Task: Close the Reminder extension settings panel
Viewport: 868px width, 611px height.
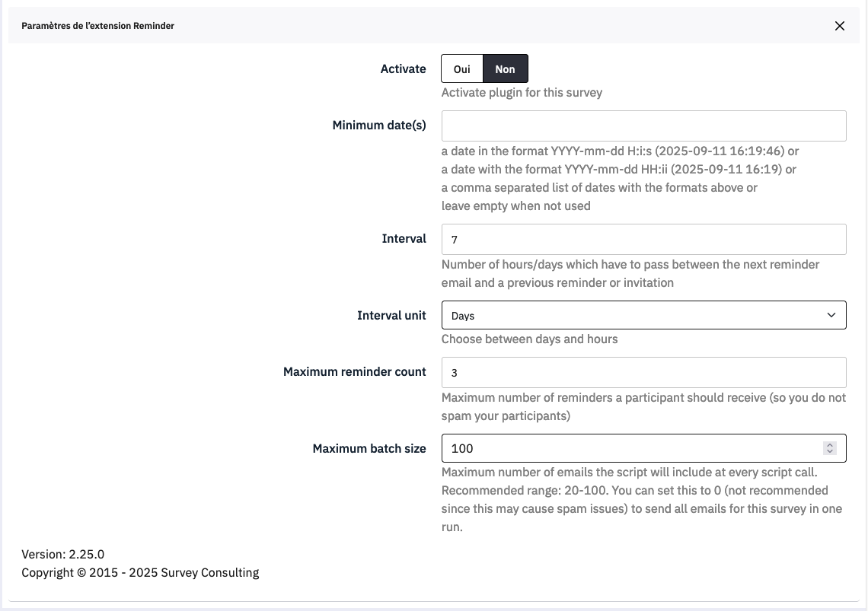Action: coord(840,26)
